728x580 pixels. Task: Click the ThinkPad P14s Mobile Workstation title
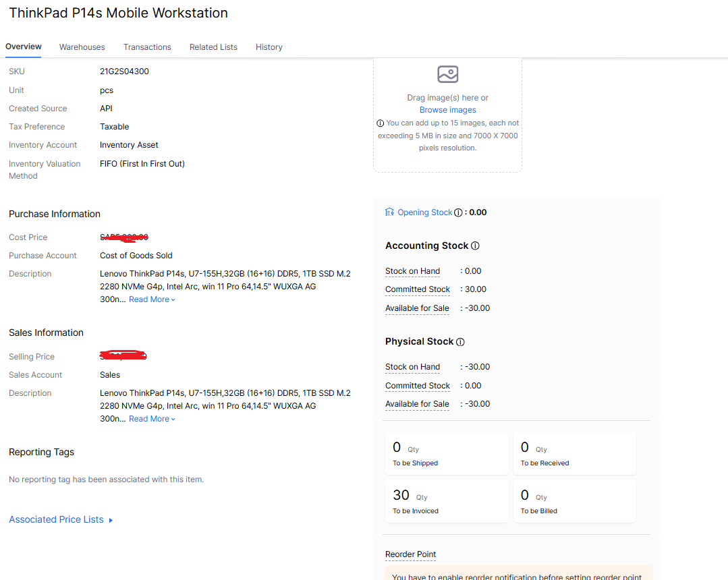pos(118,13)
